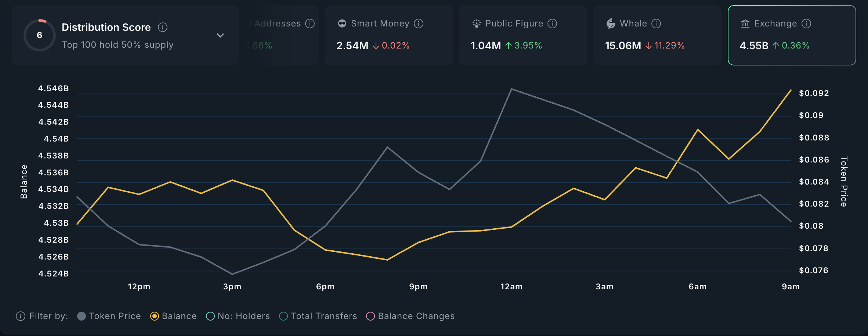The image size is (868, 336).
Task: Click the Distribution Score gauge
Action: pyautogui.click(x=39, y=35)
